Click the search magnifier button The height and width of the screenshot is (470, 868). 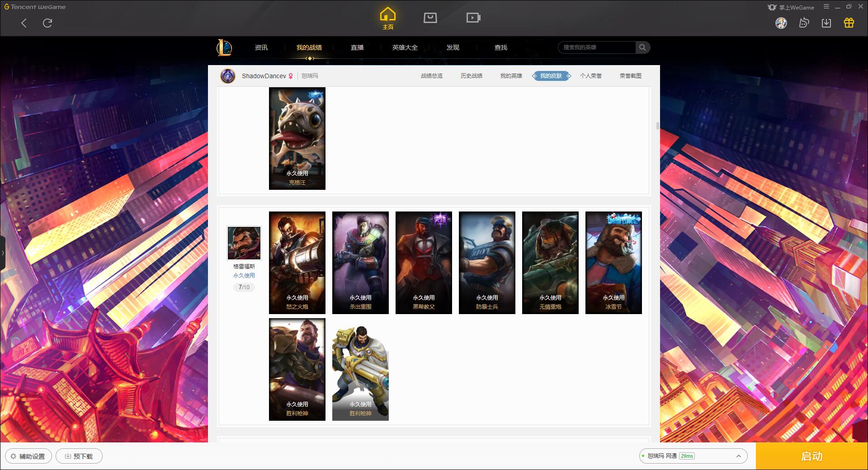pos(642,47)
